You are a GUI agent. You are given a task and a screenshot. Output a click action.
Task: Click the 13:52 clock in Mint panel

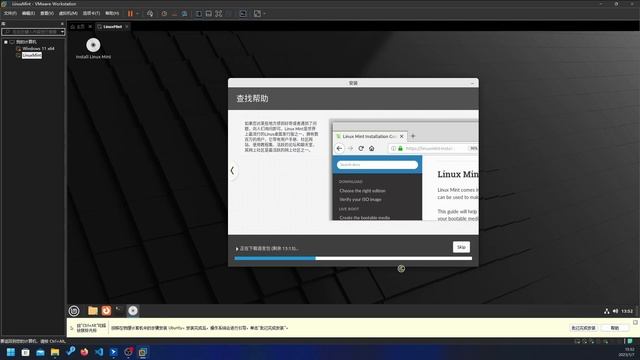pos(627,311)
